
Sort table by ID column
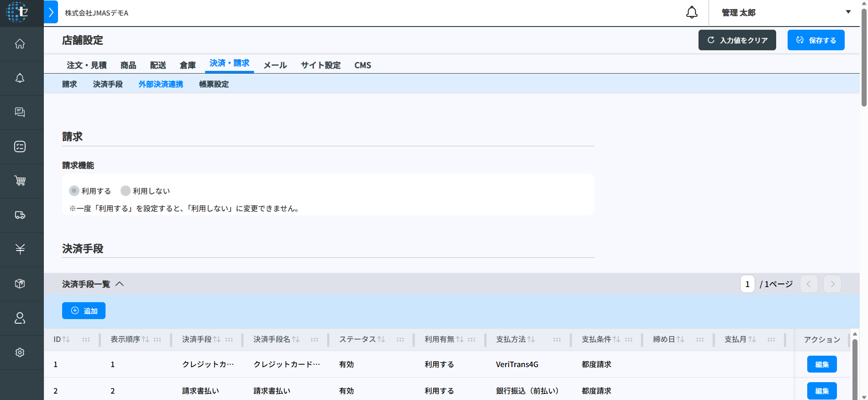pyautogui.click(x=66, y=339)
